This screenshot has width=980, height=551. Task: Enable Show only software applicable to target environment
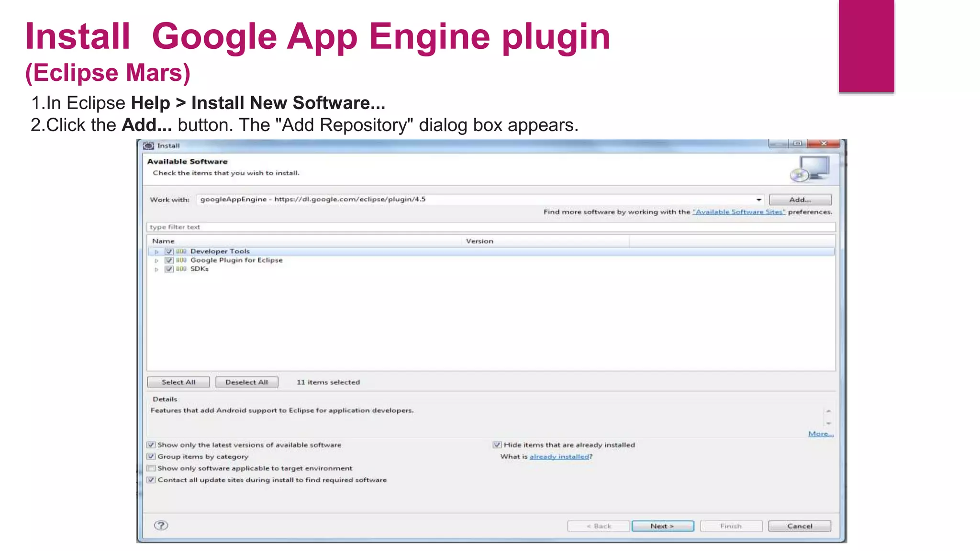[x=151, y=468]
